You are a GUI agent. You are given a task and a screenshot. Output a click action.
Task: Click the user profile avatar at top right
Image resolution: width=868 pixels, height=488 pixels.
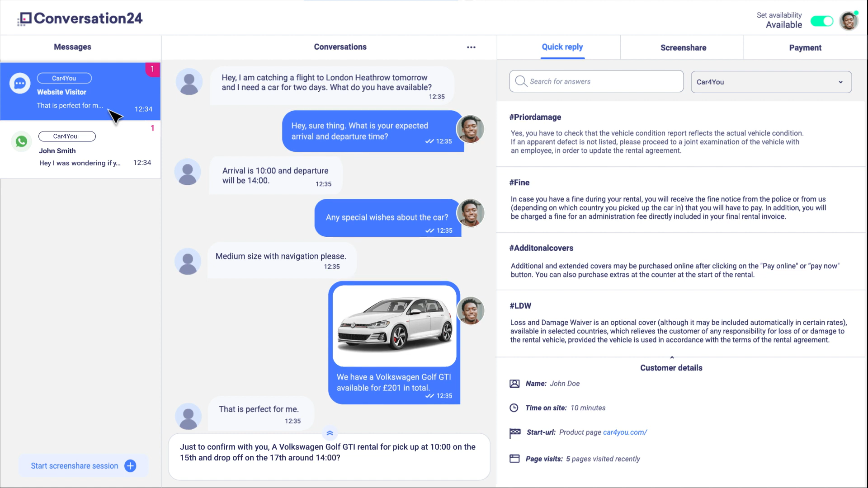[x=849, y=21]
